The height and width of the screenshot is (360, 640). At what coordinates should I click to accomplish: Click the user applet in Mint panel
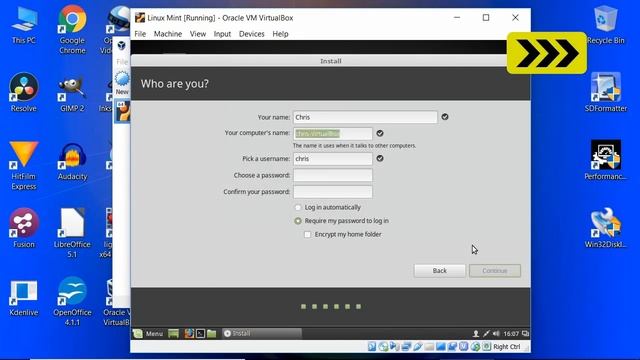[x=476, y=333]
